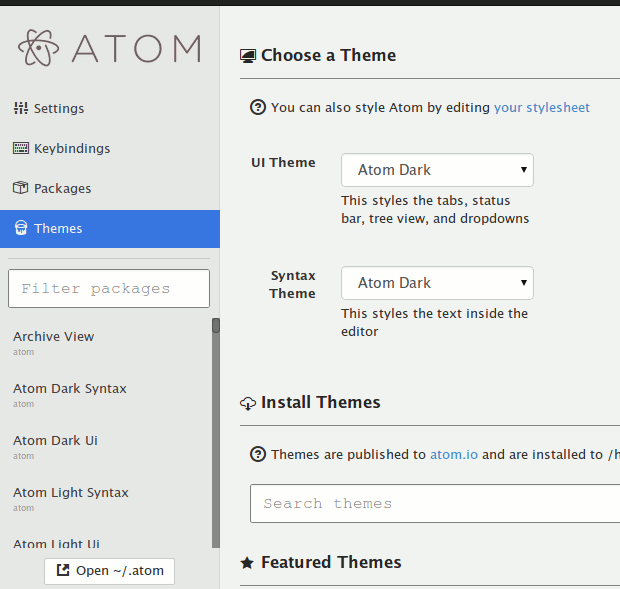This screenshot has width=620, height=589.
Task: Open the Keybindings menu item
Action: click(72, 148)
